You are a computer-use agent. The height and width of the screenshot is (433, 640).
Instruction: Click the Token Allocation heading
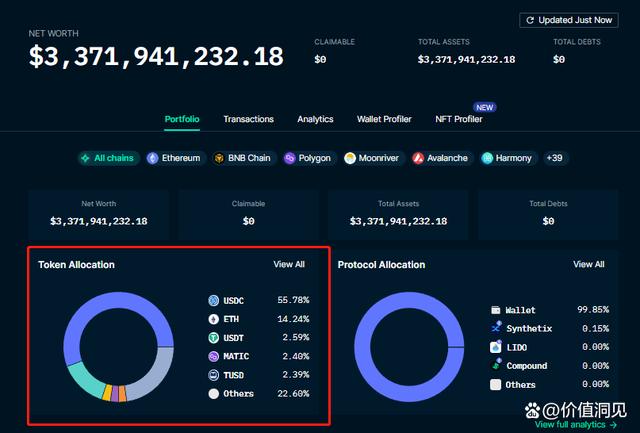76,265
